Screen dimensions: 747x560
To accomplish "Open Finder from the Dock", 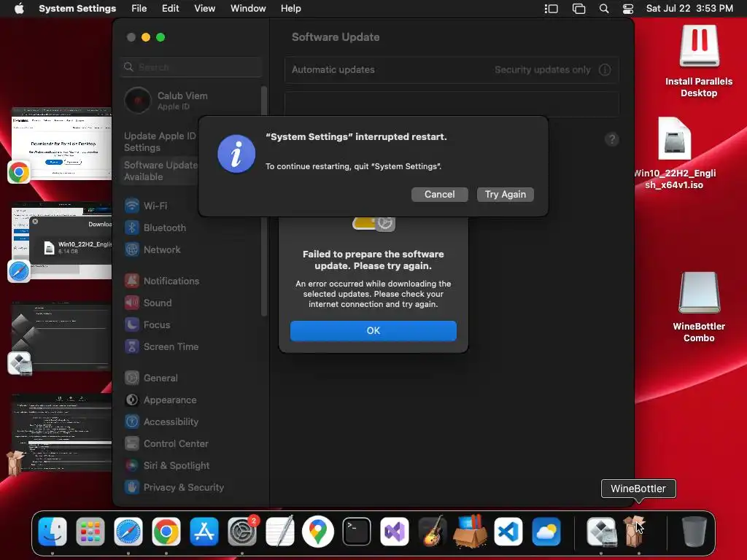I will pyautogui.click(x=53, y=532).
